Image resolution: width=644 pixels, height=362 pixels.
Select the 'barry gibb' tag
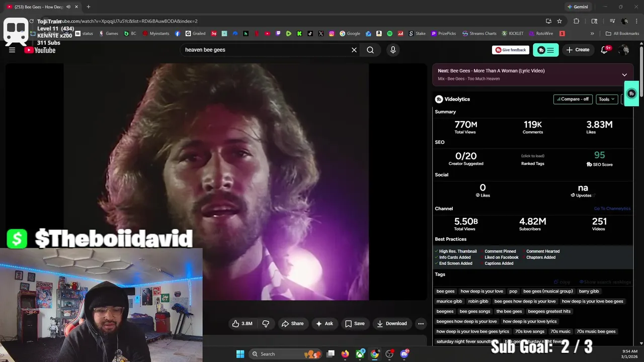pos(589,291)
